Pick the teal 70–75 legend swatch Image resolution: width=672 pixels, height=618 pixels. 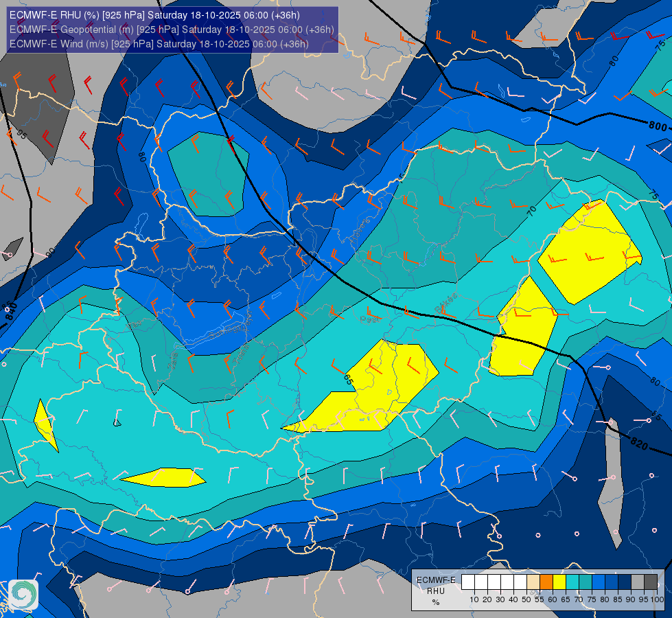[586, 582]
